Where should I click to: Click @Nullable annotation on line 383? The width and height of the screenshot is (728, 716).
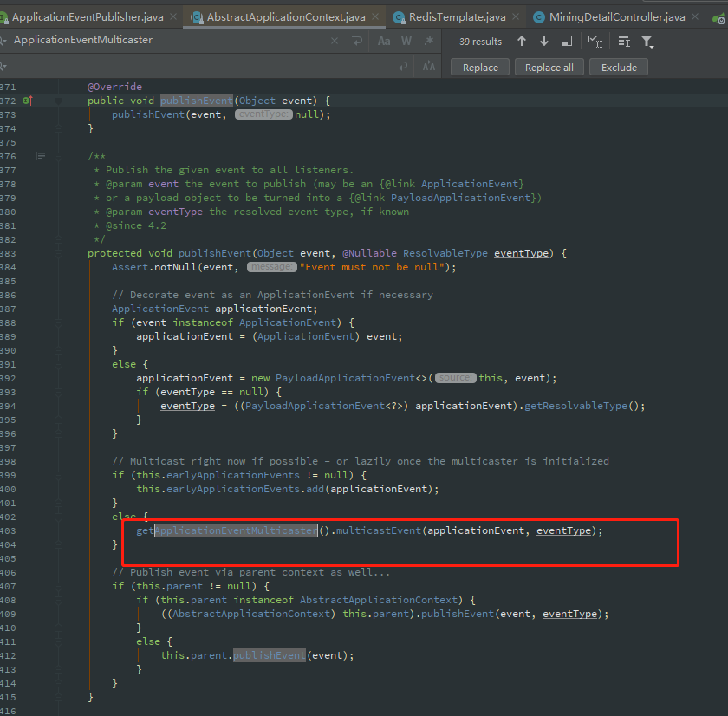click(369, 253)
